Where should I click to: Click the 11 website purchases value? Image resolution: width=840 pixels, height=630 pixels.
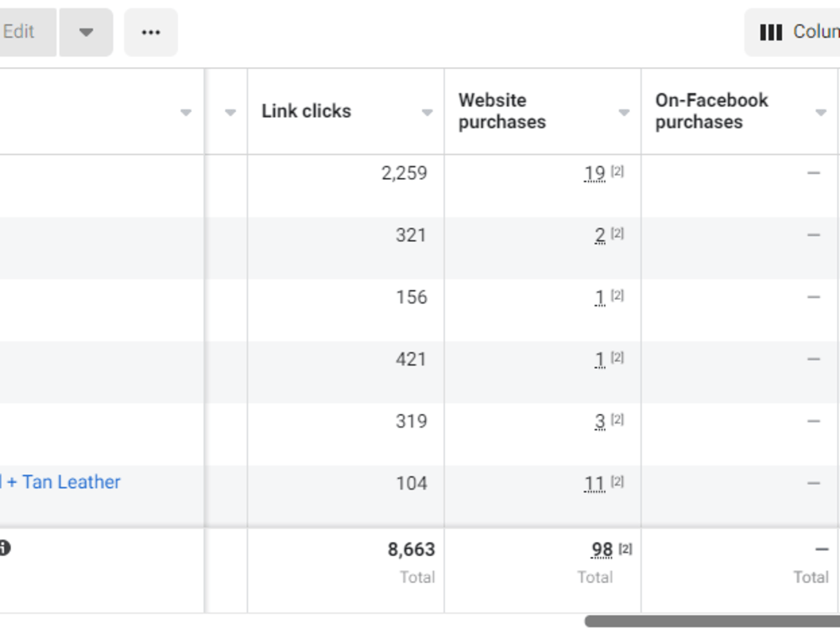[594, 484]
